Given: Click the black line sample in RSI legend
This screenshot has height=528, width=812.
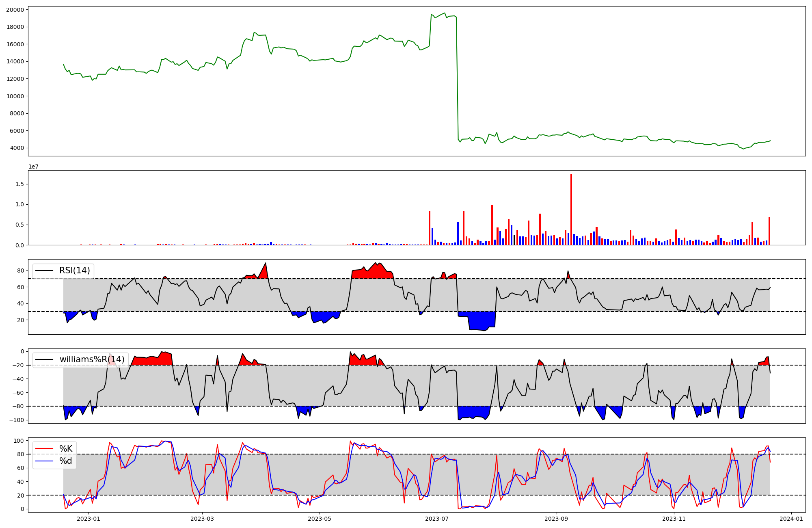Looking at the screenshot, I should pos(44,270).
